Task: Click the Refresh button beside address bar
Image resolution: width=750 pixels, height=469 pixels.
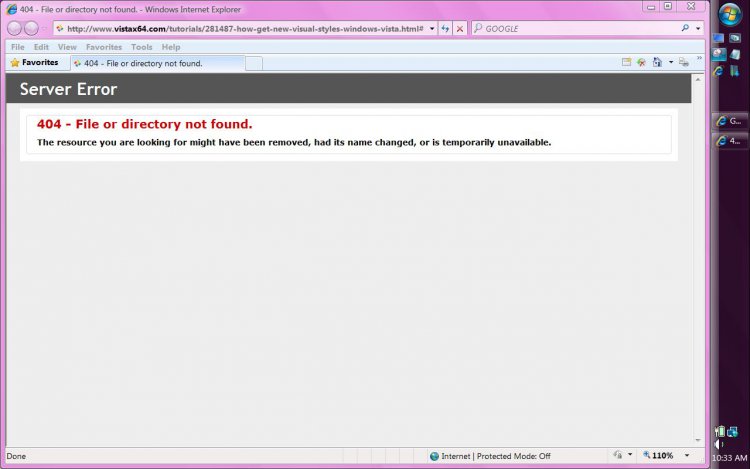Action: (445, 29)
